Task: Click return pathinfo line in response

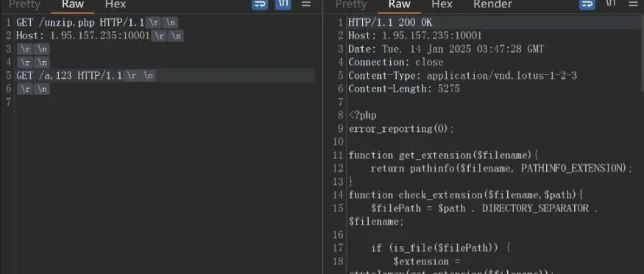Action: click(x=501, y=169)
